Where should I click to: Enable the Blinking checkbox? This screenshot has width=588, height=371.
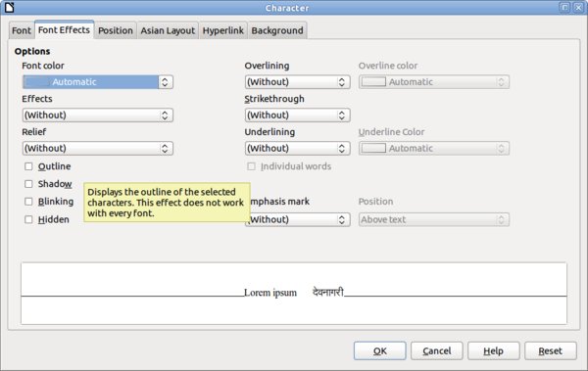point(28,202)
